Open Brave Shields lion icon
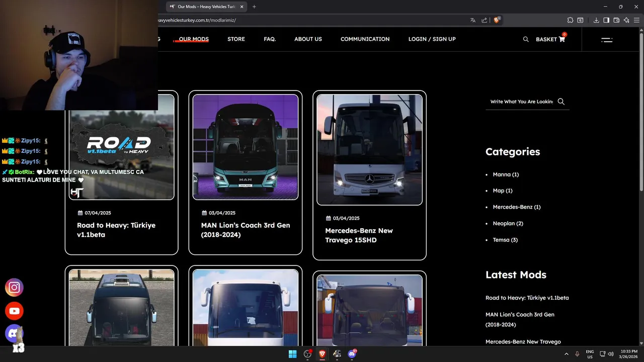 point(497,20)
